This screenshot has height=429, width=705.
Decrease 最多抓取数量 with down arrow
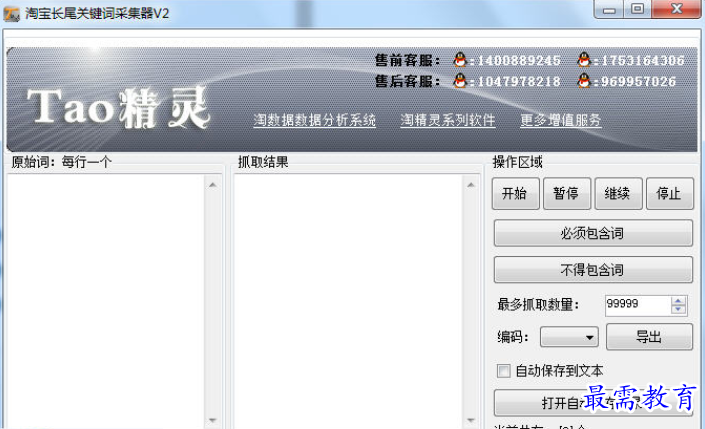pos(678,309)
